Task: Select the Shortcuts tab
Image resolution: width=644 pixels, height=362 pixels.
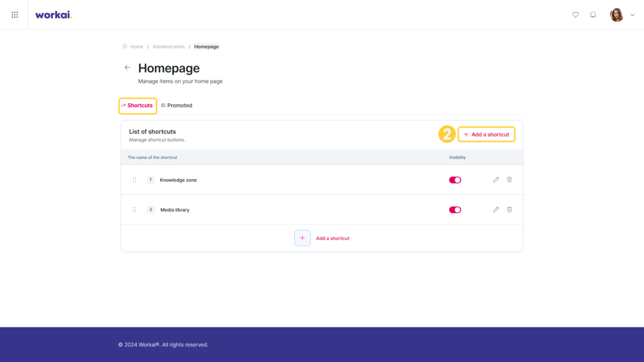Action: tap(137, 106)
